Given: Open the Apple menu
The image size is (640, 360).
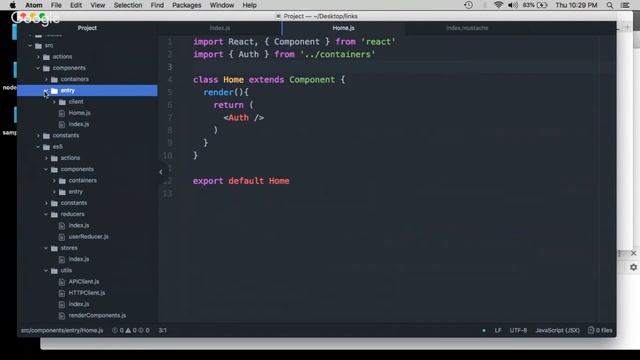Looking at the screenshot, I should click(13, 5).
